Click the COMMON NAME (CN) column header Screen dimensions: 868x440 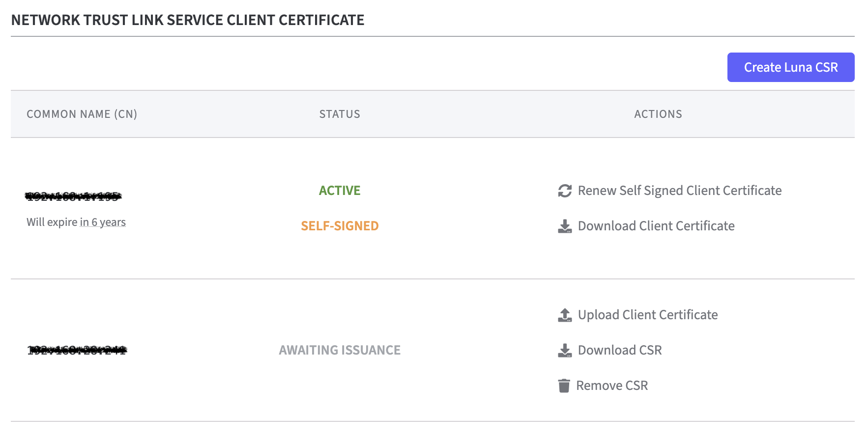click(x=82, y=114)
